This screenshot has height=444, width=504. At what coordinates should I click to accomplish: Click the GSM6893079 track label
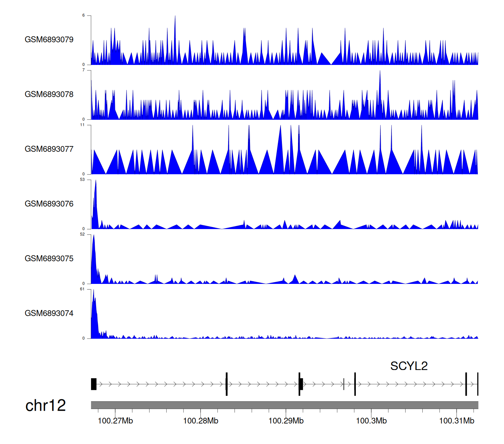(49, 40)
